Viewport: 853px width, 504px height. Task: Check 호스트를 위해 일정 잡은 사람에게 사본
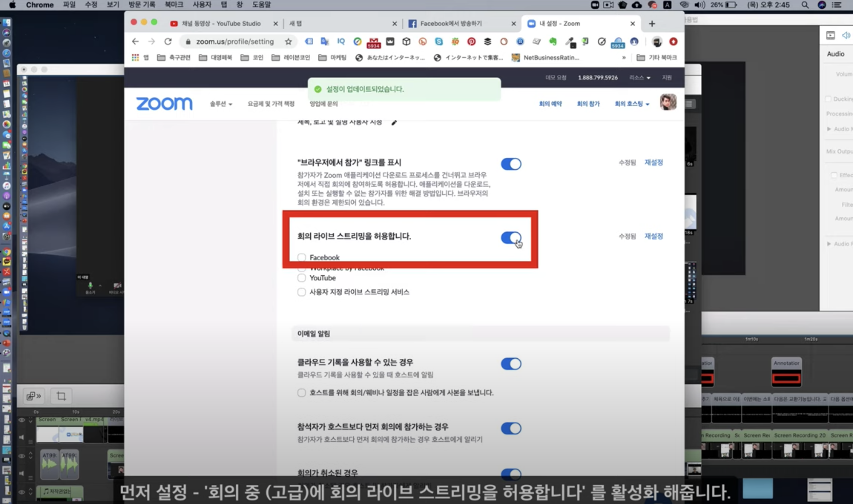pos(301,393)
